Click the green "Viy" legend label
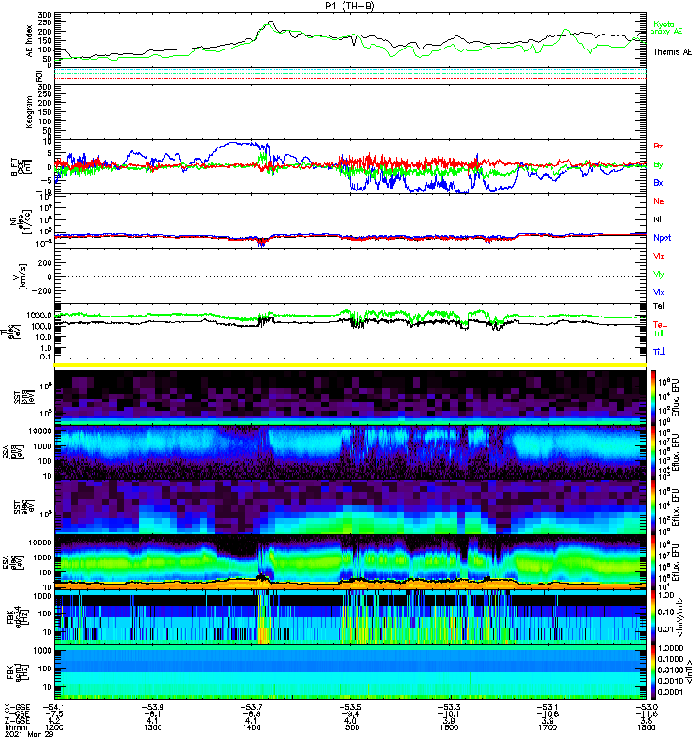The height and width of the screenshot is (747, 700). (658, 275)
